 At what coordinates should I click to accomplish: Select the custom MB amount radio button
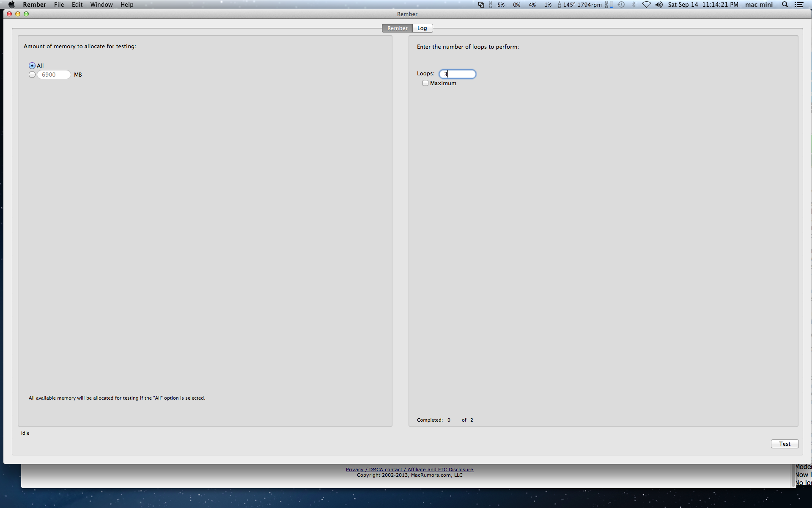[x=32, y=75]
